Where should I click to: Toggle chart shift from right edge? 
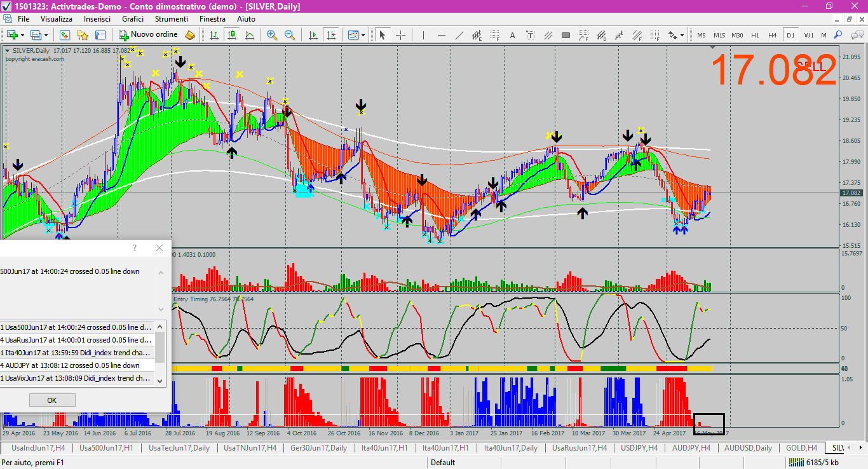click(331, 35)
